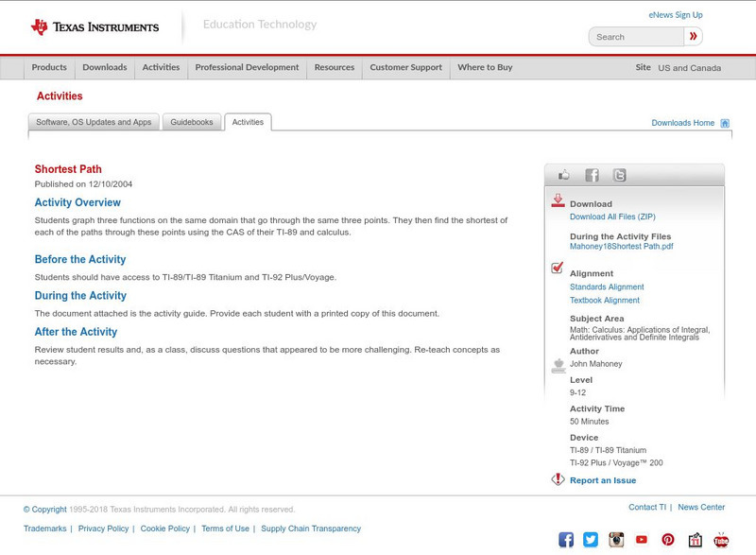Open TI Pinterest page from footer
756x555 pixels.
pyautogui.click(x=668, y=540)
